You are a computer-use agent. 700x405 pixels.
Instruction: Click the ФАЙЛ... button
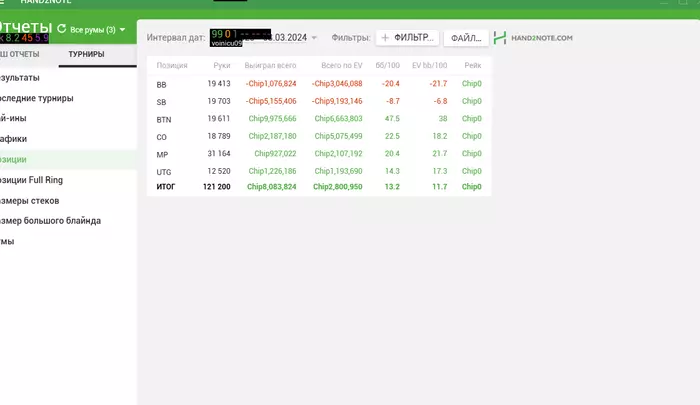pos(466,38)
